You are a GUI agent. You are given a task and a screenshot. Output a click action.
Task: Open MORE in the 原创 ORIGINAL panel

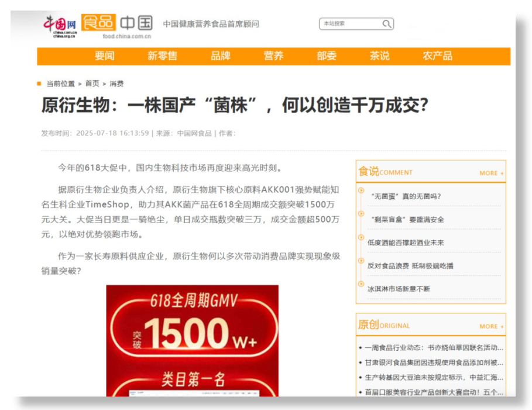[491, 326]
